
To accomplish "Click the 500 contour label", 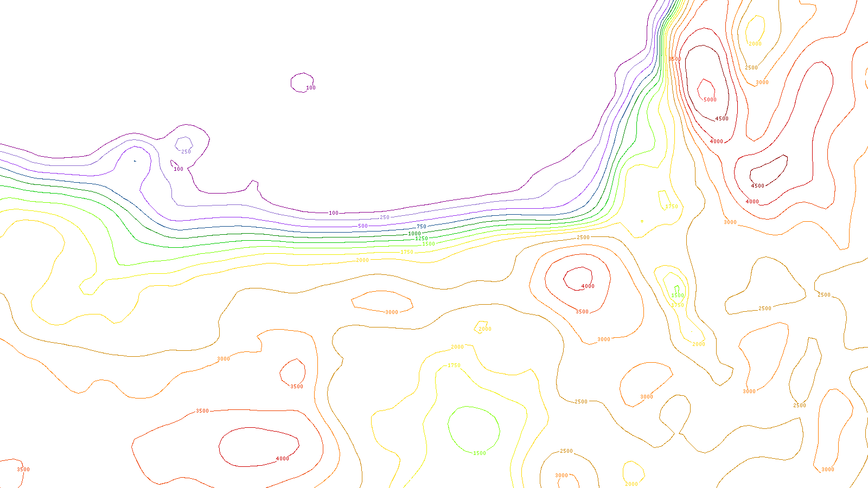I will 363,226.
